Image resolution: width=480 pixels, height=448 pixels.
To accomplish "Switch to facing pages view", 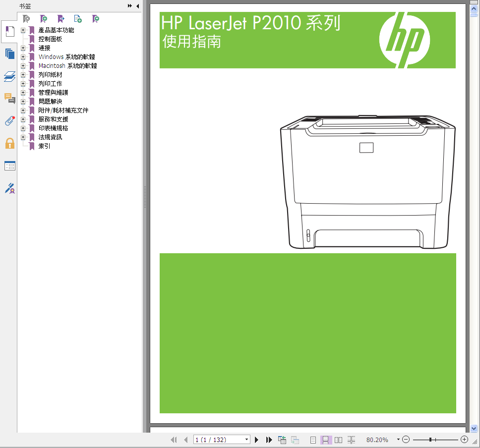I will (x=338, y=440).
